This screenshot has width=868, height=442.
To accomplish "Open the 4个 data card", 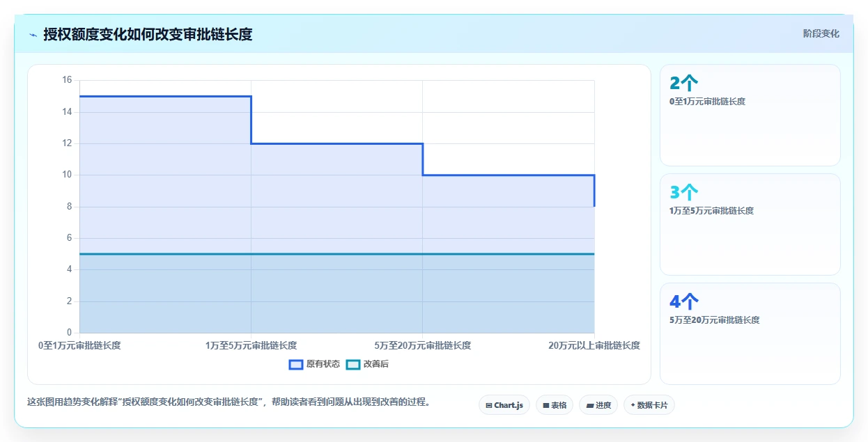I will click(750, 333).
